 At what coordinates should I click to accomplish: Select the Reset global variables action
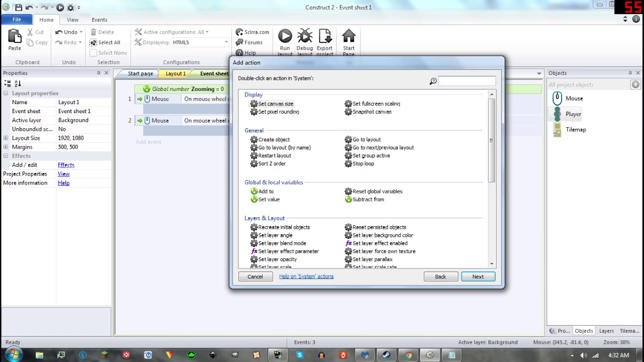coord(374,192)
